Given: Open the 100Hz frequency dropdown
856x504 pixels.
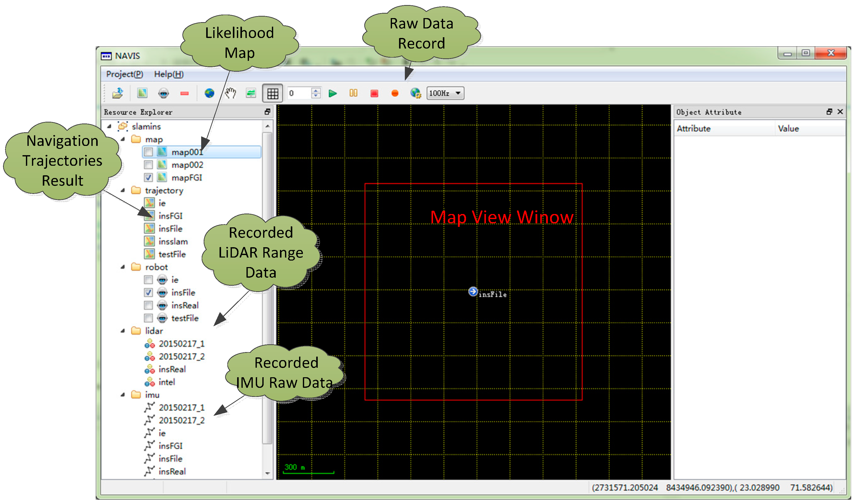Looking at the screenshot, I should tap(445, 93).
